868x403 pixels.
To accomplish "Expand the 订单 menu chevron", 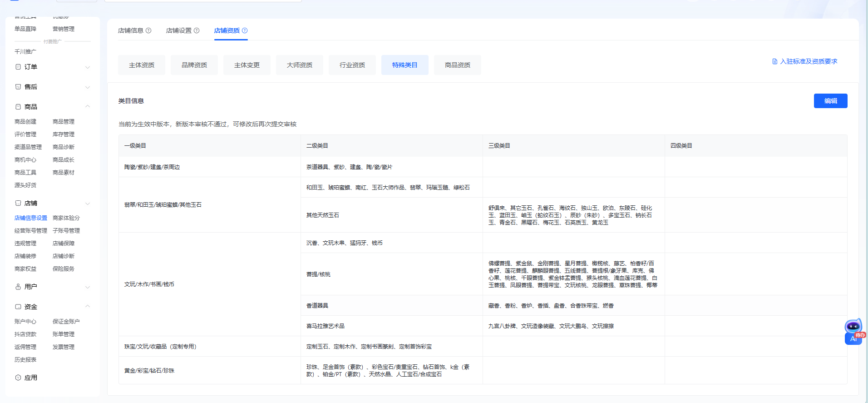I will point(88,67).
